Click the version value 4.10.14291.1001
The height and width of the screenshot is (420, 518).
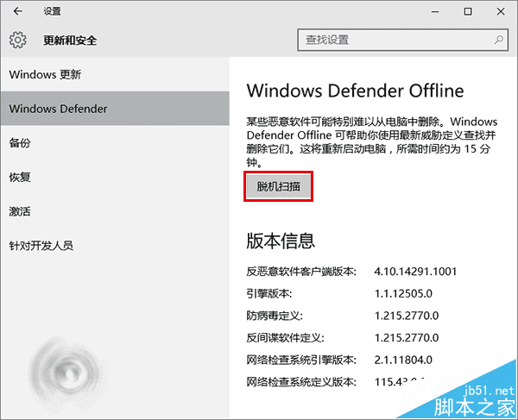coord(415,272)
